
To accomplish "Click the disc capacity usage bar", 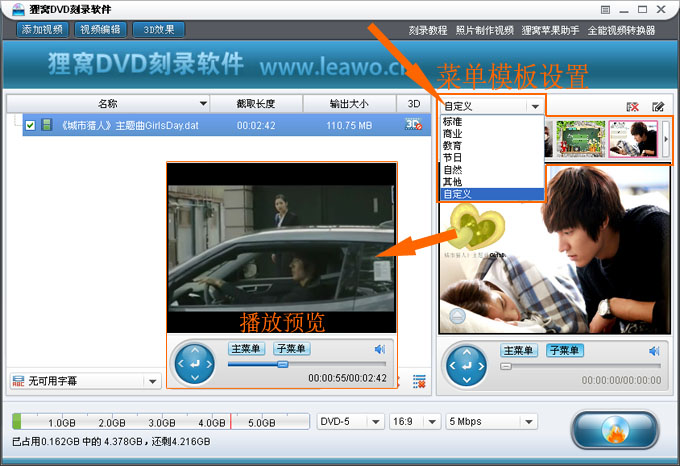I will [x=161, y=421].
